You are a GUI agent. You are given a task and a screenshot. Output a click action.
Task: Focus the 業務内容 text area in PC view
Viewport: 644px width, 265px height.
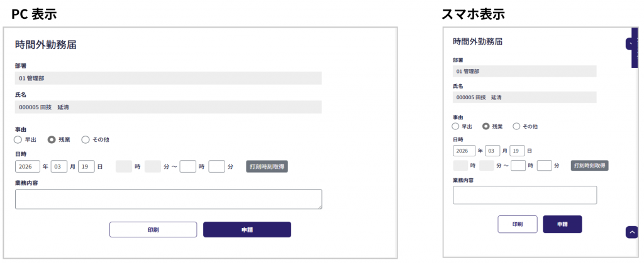point(168,199)
